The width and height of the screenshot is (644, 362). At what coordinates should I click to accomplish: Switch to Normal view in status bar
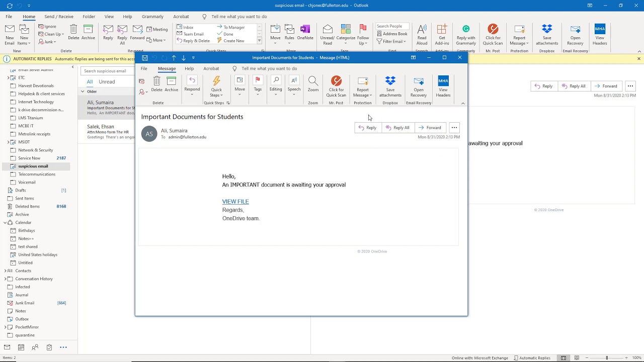563,358
